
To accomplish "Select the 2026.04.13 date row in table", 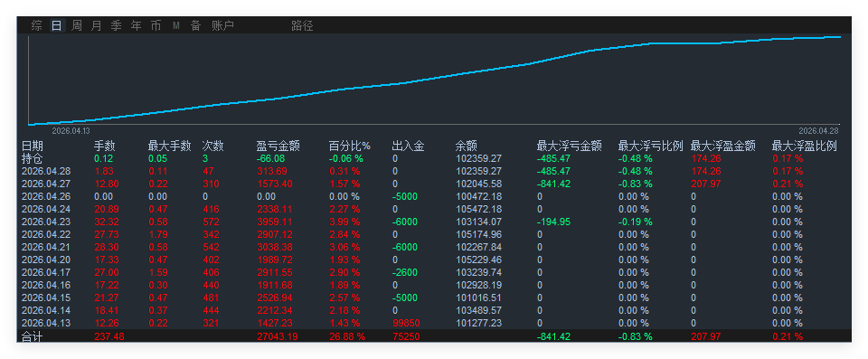I will pyautogui.click(x=46, y=323).
